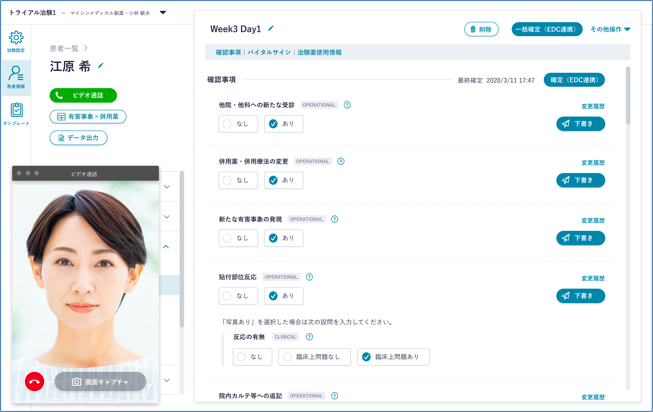
Task: Select 患者情報 patient icon in sidebar
Action: point(16,76)
